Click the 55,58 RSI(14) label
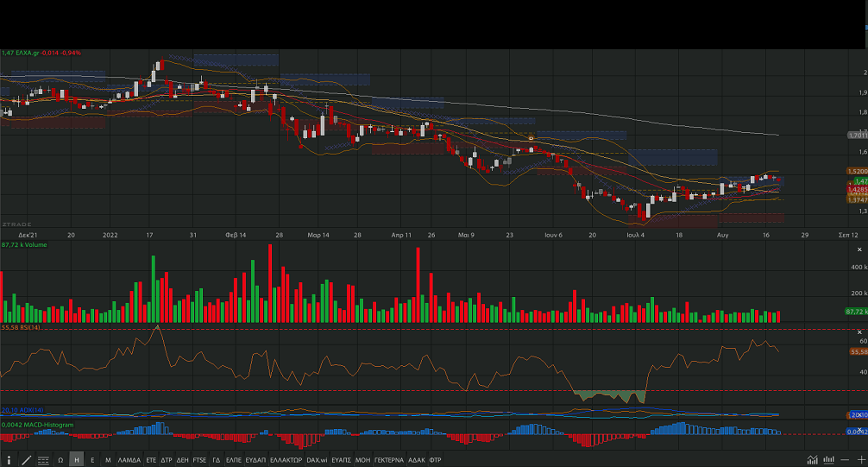Image resolution: width=868 pixels, height=467 pixels. (21, 327)
